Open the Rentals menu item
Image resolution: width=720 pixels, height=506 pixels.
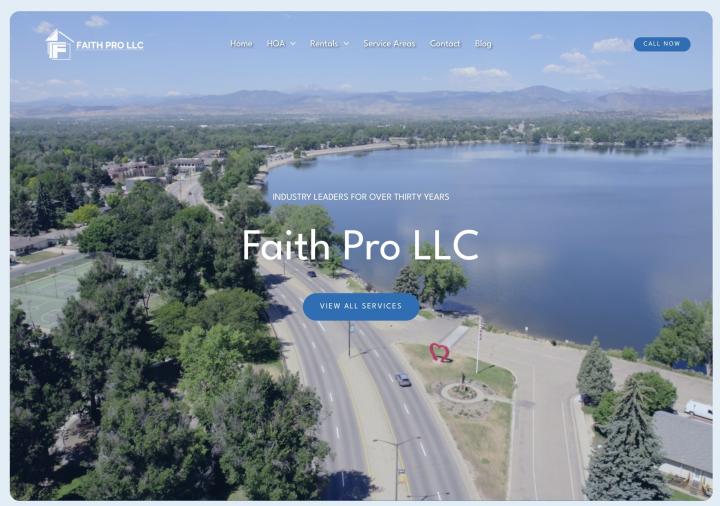324,44
